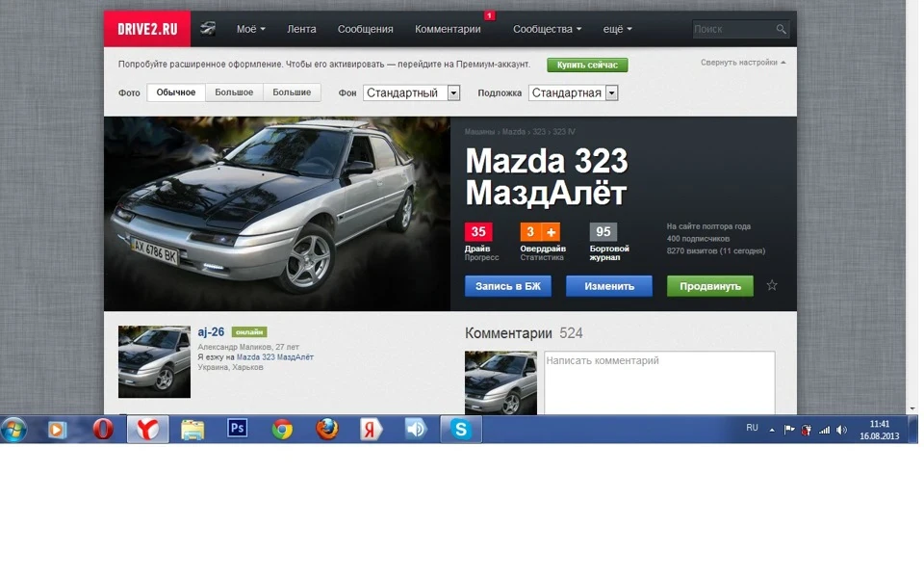924x578 pixels.
Task: Click network signal tray icon
Action: pyautogui.click(x=825, y=430)
